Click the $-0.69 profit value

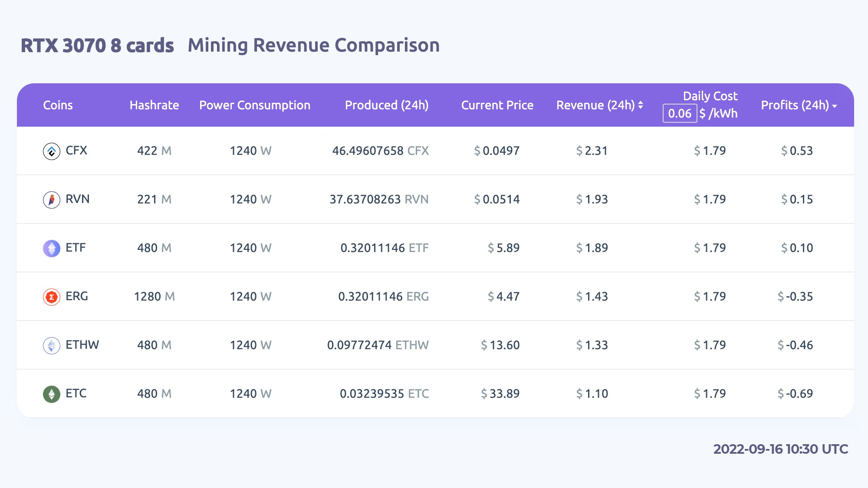point(795,393)
